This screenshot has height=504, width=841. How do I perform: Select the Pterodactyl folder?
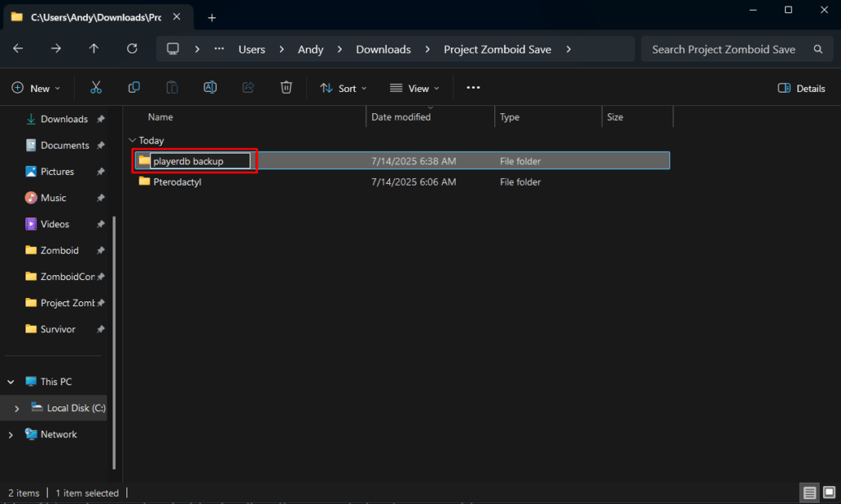(177, 181)
